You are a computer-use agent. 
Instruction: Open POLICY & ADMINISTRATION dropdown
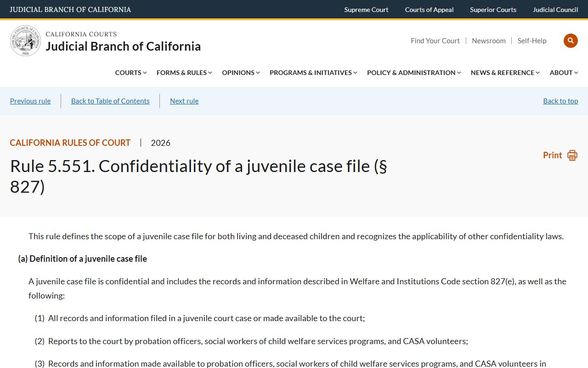tap(414, 73)
